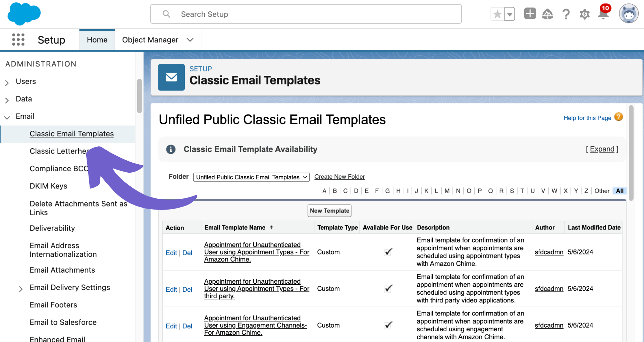Switch to the Home tab
The width and height of the screenshot is (644, 342).
(x=97, y=40)
